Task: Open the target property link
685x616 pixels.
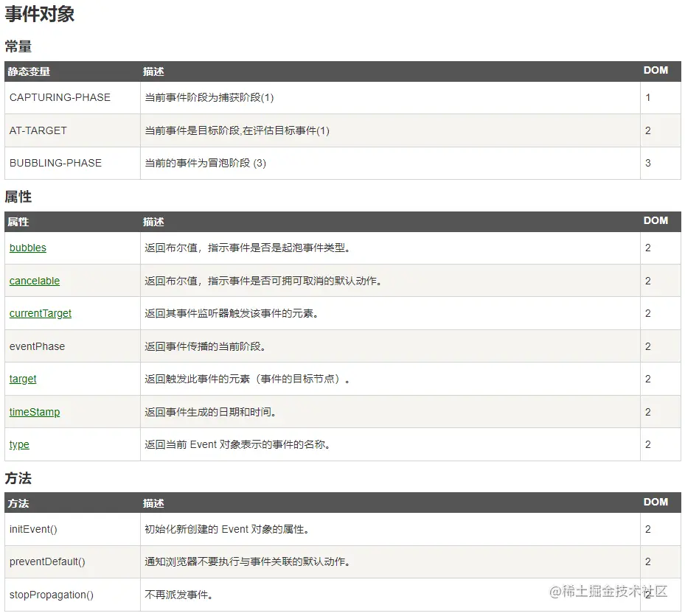Action: click(23, 379)
